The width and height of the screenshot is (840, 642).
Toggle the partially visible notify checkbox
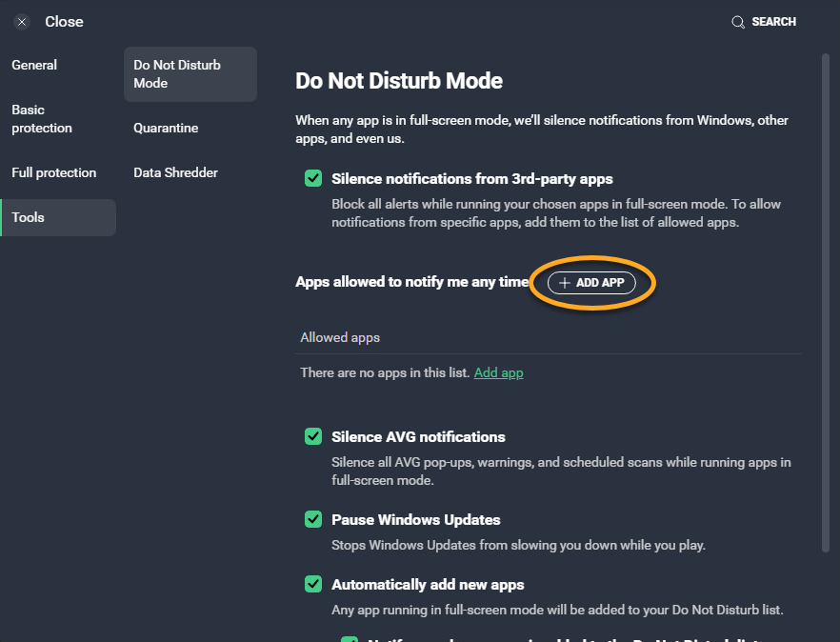[350, 639]
